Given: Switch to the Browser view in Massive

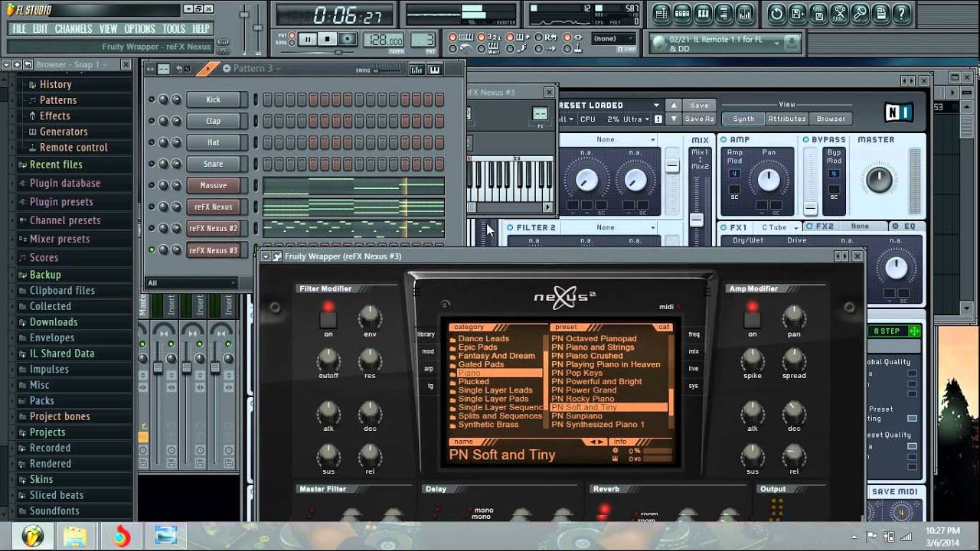Looking at the screenshot, I should click(x=831, y=119).
